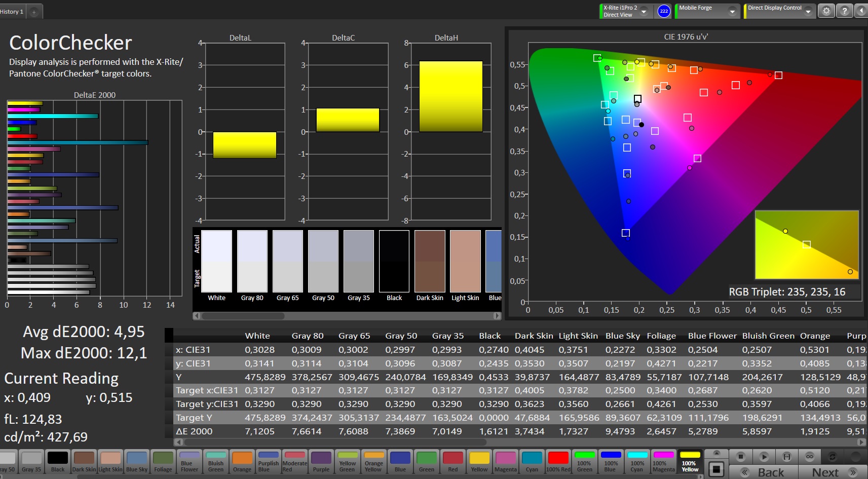The height and width of the screenshot is (479, 868).
Task: Select the 100% Blue color patch
Action: point(611,462)
